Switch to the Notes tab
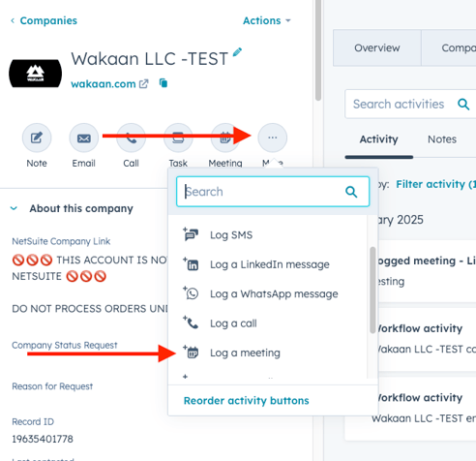Image resolution: width=476 pixels, height=461 pixels. [x=442, y=139]
